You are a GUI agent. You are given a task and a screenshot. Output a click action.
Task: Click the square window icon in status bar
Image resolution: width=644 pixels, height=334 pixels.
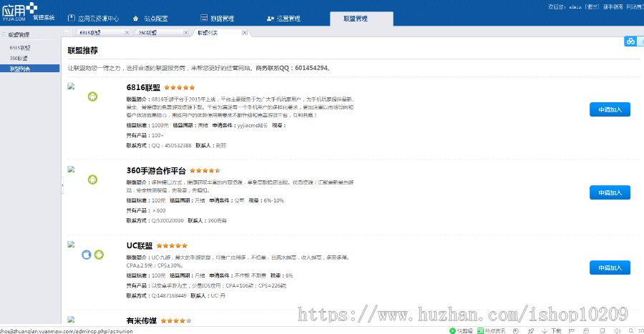(602, 330)
